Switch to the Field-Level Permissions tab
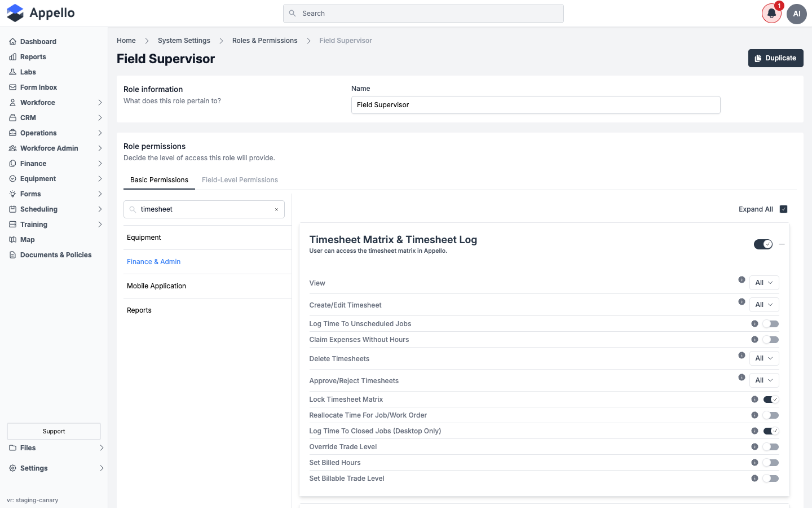This screenshot has width=812, height=518. (240, 180)
